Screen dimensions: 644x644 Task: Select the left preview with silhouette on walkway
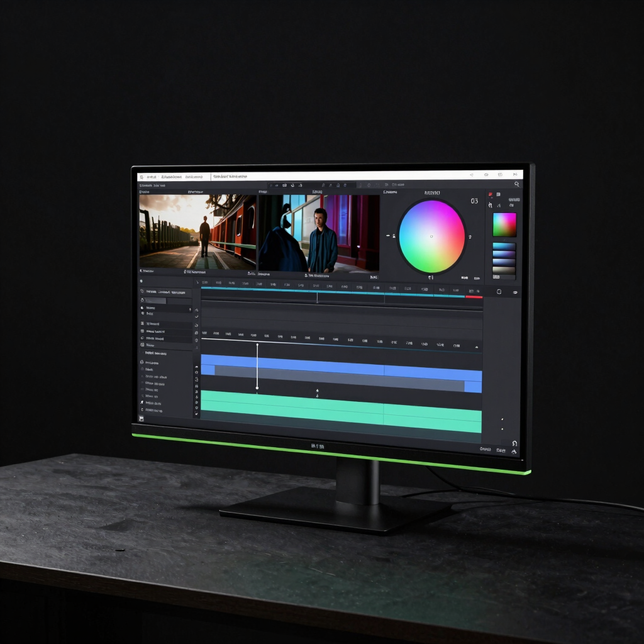pos(197,231)
